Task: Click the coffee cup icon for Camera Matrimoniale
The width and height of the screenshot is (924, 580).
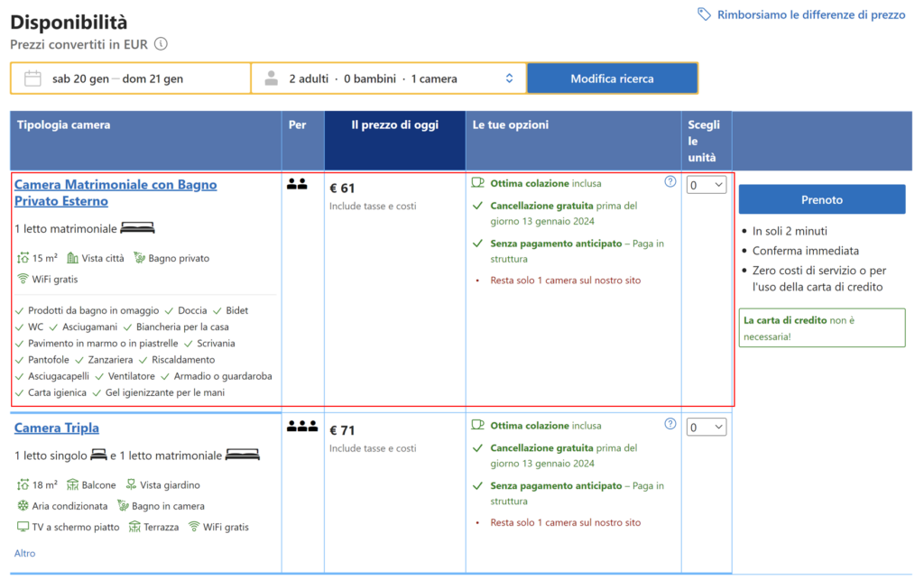Action: [478, 183]
